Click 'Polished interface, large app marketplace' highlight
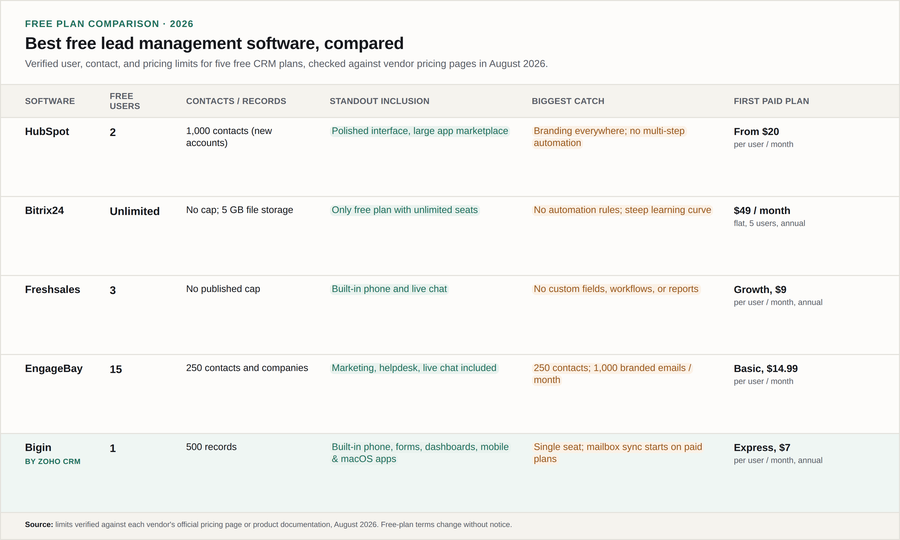Image resolution: width=900 pixels, height=540 pixels. pos(420,131)
